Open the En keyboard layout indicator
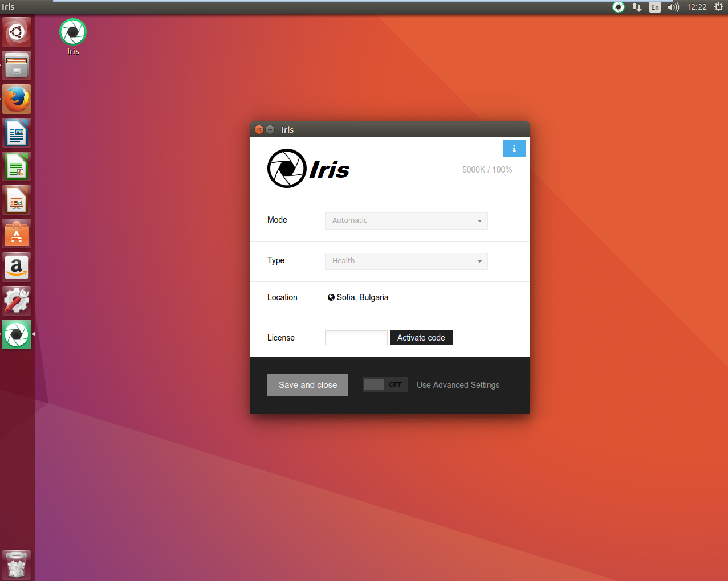Screen dimensions: 728x581 (x=655, y=7)
